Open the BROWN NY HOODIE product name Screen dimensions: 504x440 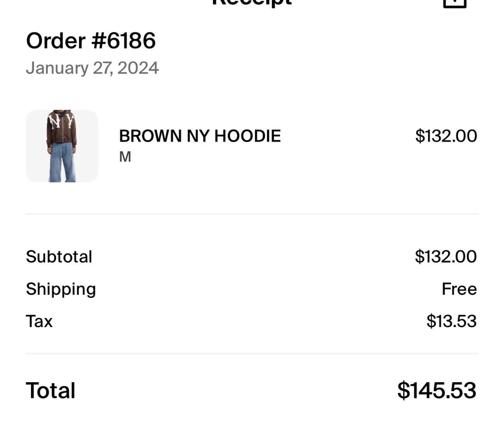tap(200, 136)
